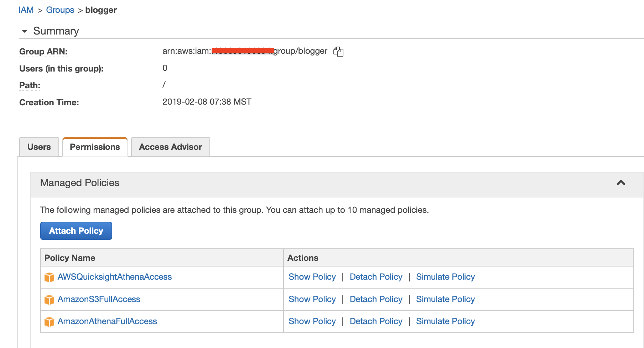Simulate Policy for AmazonS3FullAccess
Screen dimensions: 644x348
(445, 299)
